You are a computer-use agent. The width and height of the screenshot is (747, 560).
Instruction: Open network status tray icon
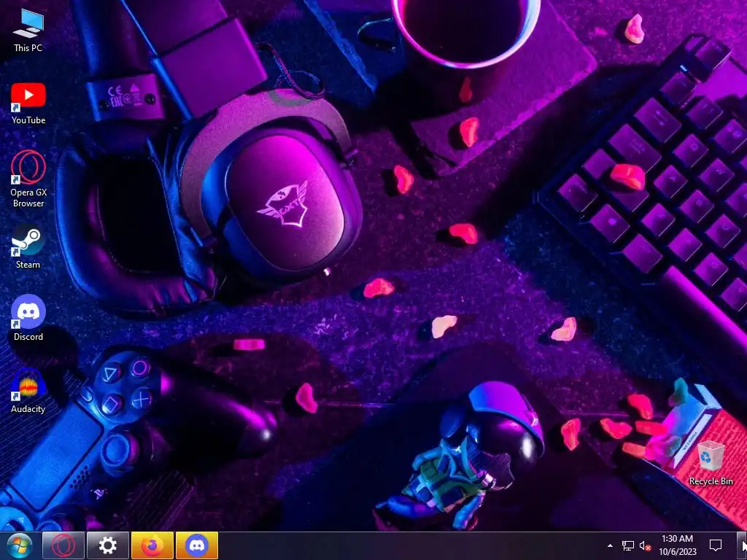627,545
